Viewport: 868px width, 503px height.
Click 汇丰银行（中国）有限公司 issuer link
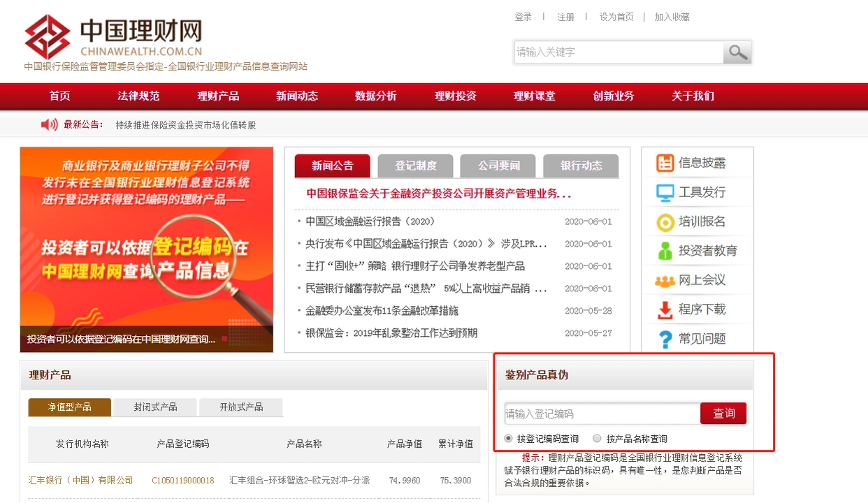point(80,481)
